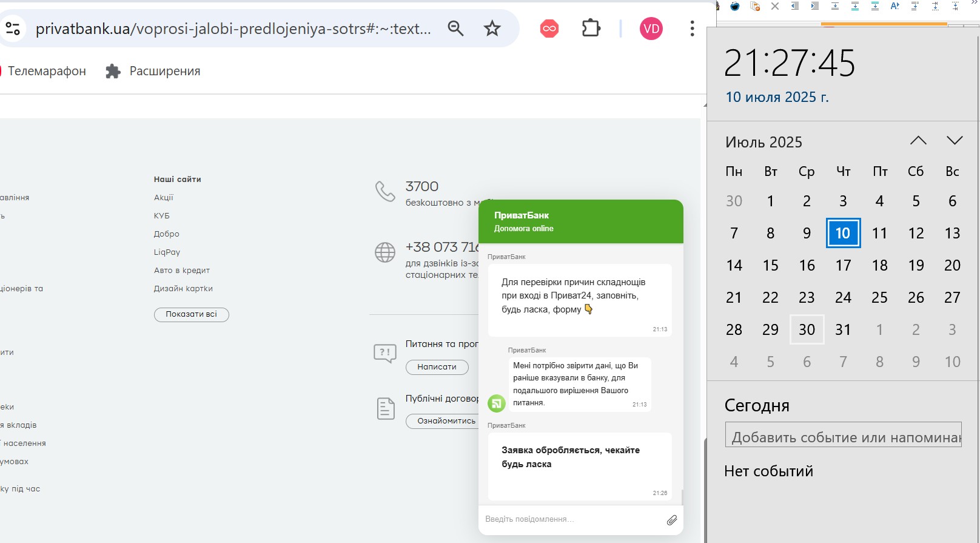The image size is (980, 543).
Task: Click the 3700 phone number
Action: [x=422, y=186]
